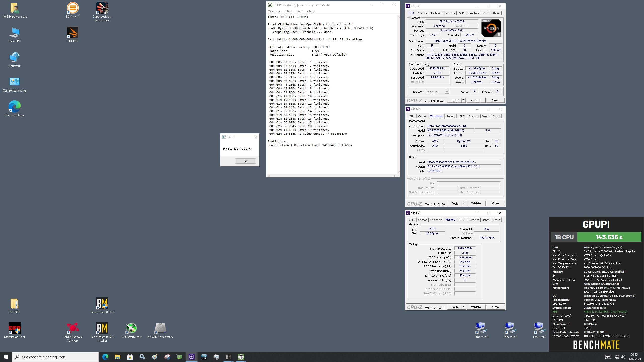
Task: Switch to SPD tab in top CPU-Z window
Action: tap(461, 13)
